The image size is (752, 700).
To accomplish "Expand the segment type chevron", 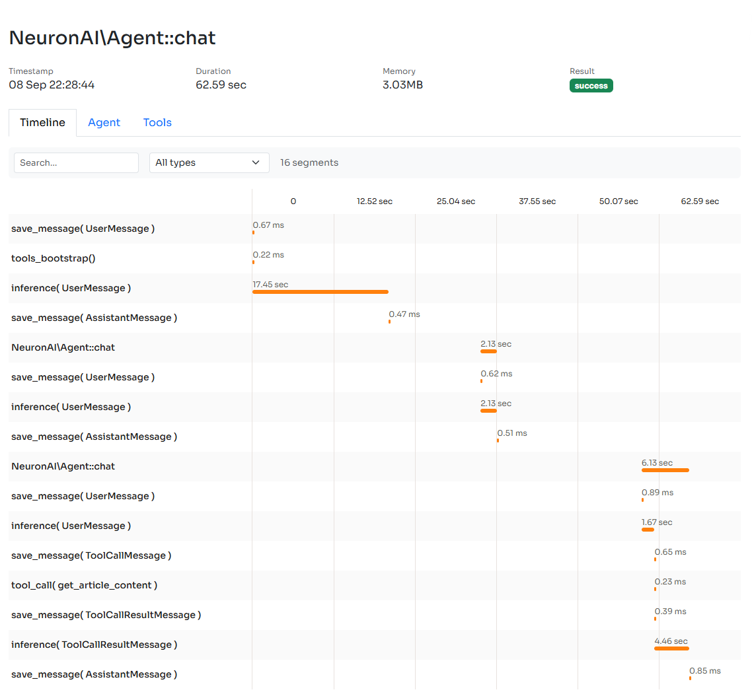I will [256, 162].
